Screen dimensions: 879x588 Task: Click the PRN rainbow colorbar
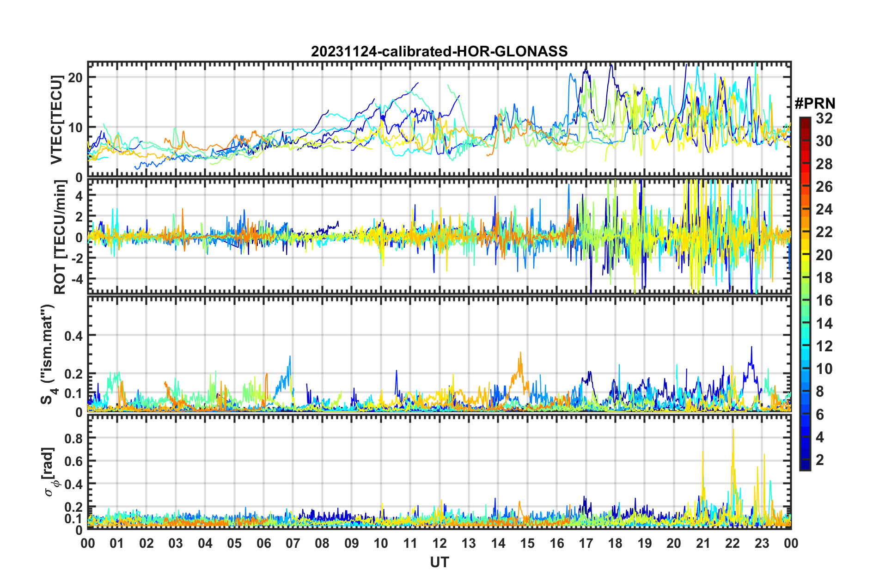pos(805,294)
